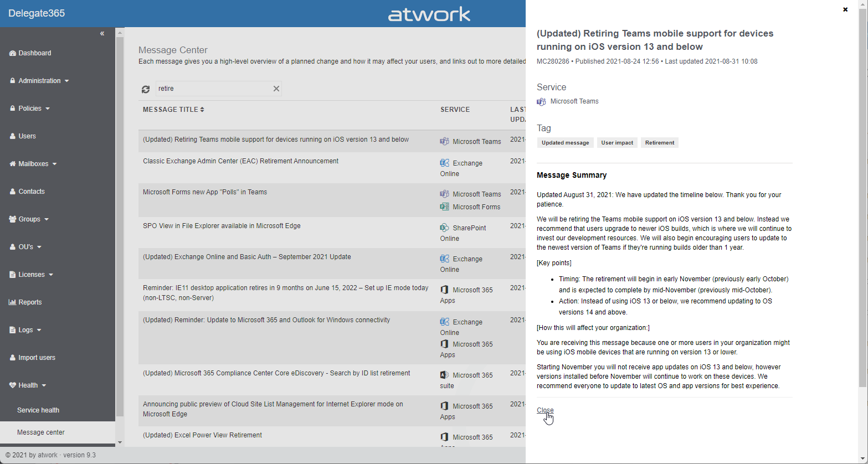Click the Microsoft Teams icon under Service
Viewport: 868px width, 464px height.
point(541,102)
